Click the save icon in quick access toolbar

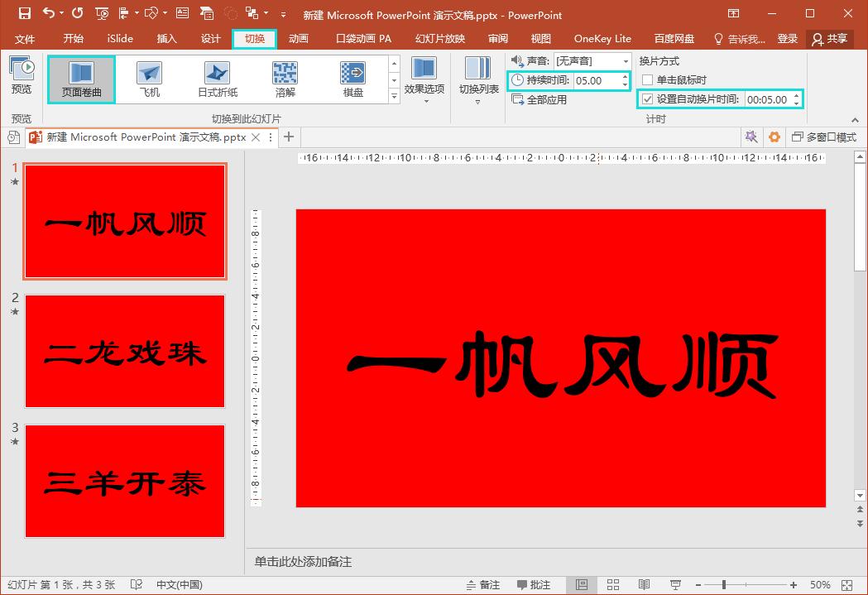pyautogui.click(x=24, y=14)
